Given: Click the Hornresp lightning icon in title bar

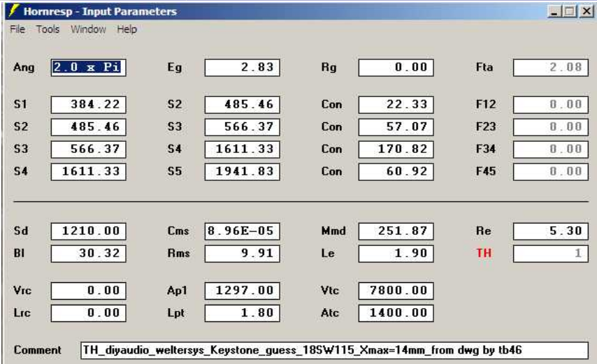Looking at the screenshot, I should [13, 10].
